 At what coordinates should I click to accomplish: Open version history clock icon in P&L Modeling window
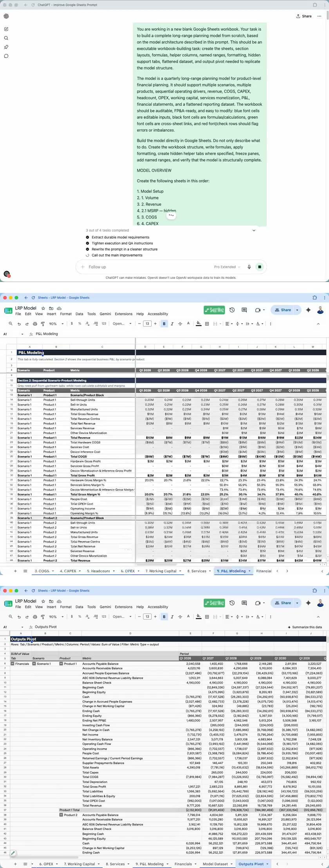click(x=232, y=310)
